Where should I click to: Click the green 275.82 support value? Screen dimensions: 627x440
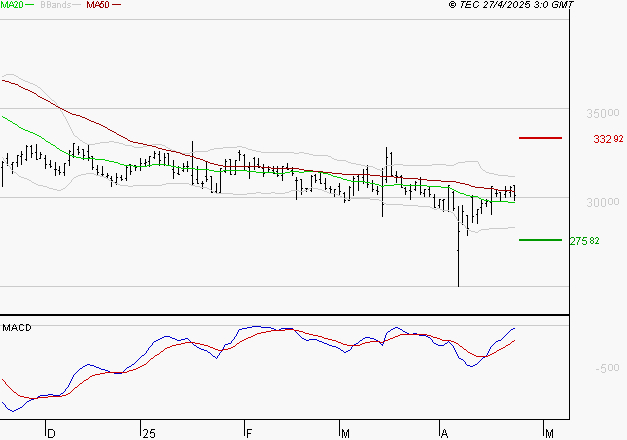[584, 241]
